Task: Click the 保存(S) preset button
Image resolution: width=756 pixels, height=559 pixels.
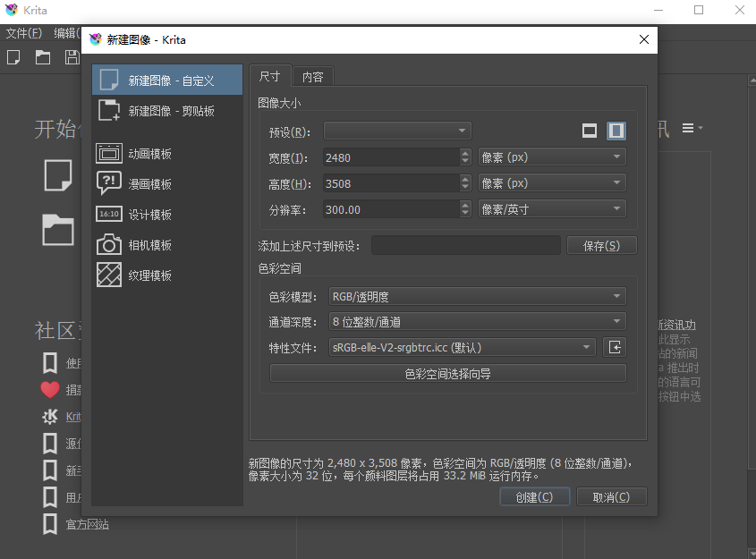Action: pos(602,245)
